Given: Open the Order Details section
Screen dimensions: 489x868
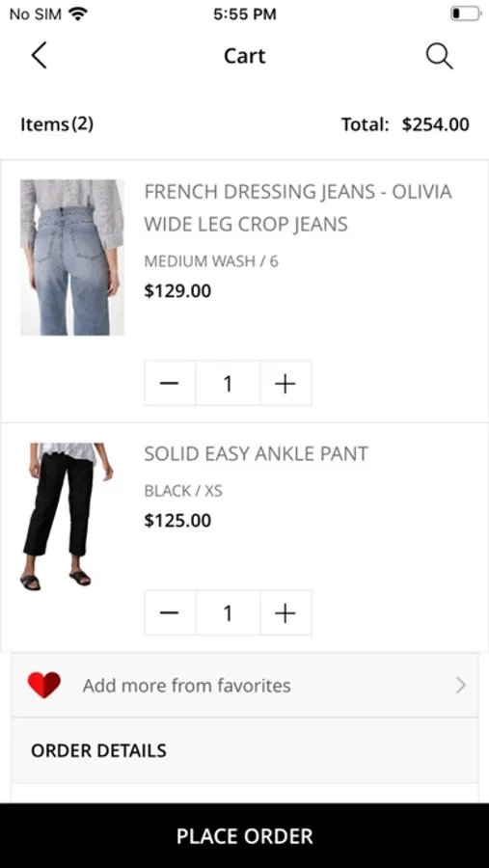Looking at the screenshot, I should [245, 750].
